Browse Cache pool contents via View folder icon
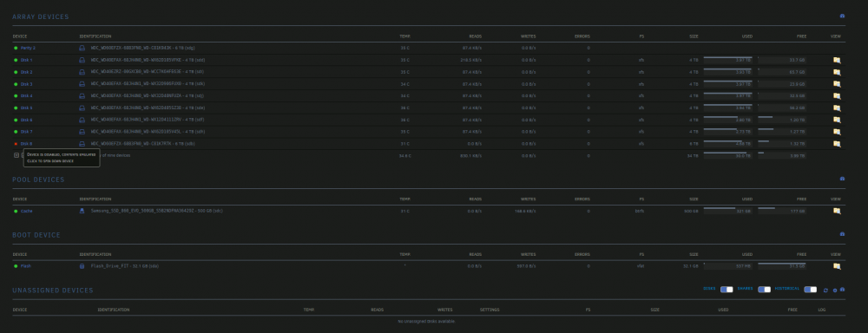This screenshot has width=868, height=333. coord(837,211)
